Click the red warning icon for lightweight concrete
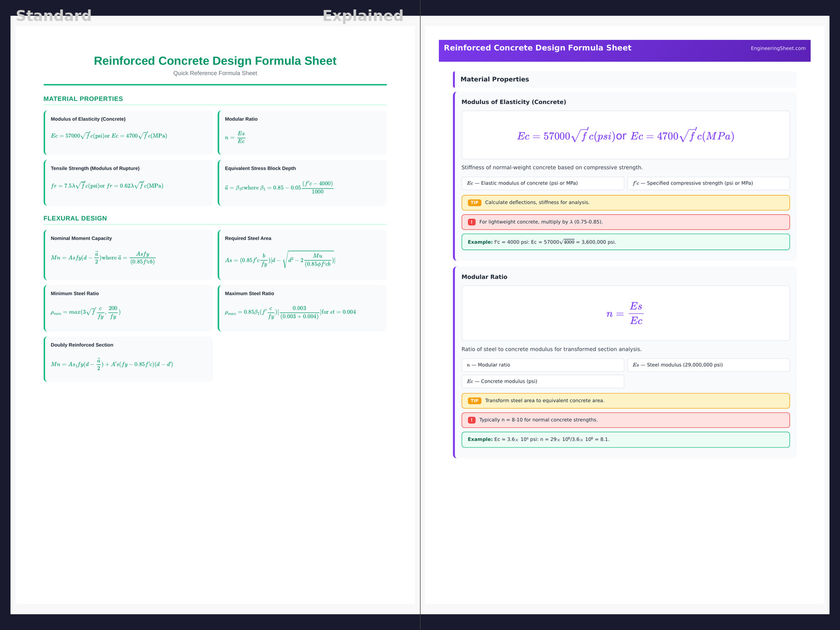The height and width of the screenshot is (630, 840). tap(471, 222)
